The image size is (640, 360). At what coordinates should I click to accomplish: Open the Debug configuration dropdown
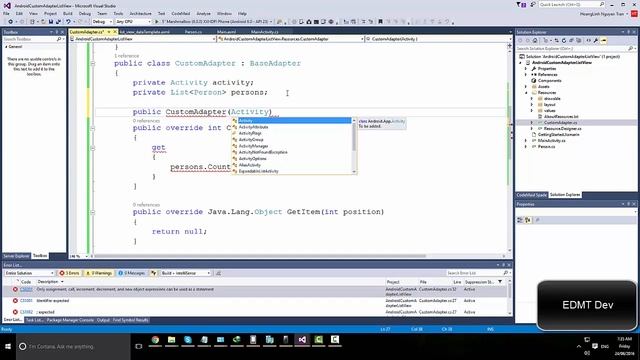coord(102,22)
